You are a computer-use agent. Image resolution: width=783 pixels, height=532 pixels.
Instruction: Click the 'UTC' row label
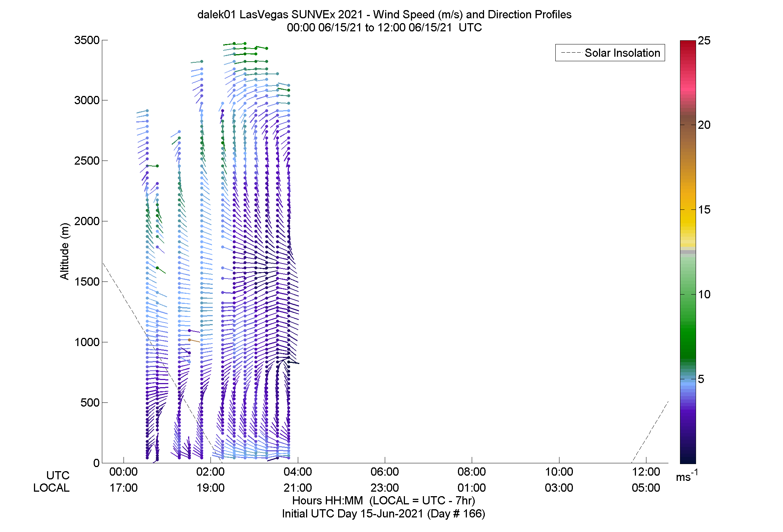coord(58,475)
